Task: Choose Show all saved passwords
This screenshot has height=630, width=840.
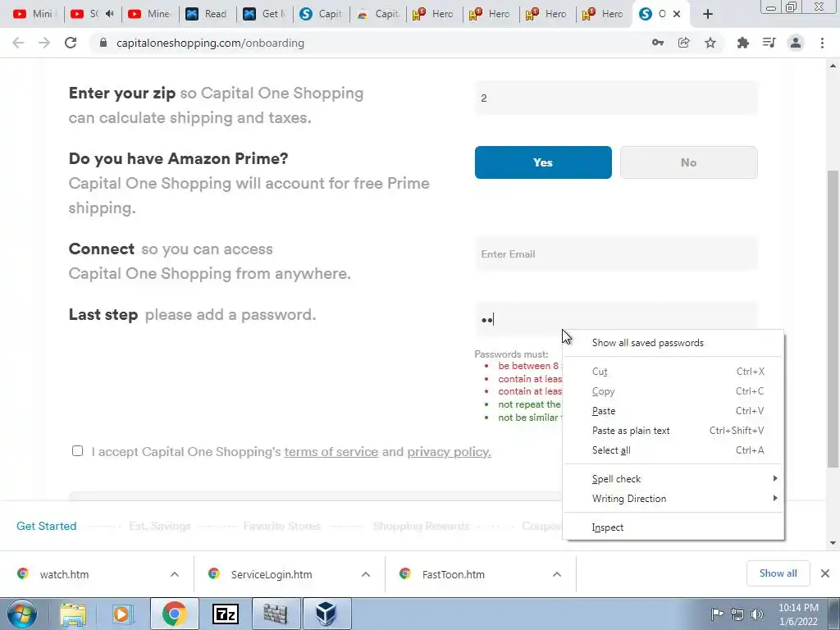Action: point(673,343)
